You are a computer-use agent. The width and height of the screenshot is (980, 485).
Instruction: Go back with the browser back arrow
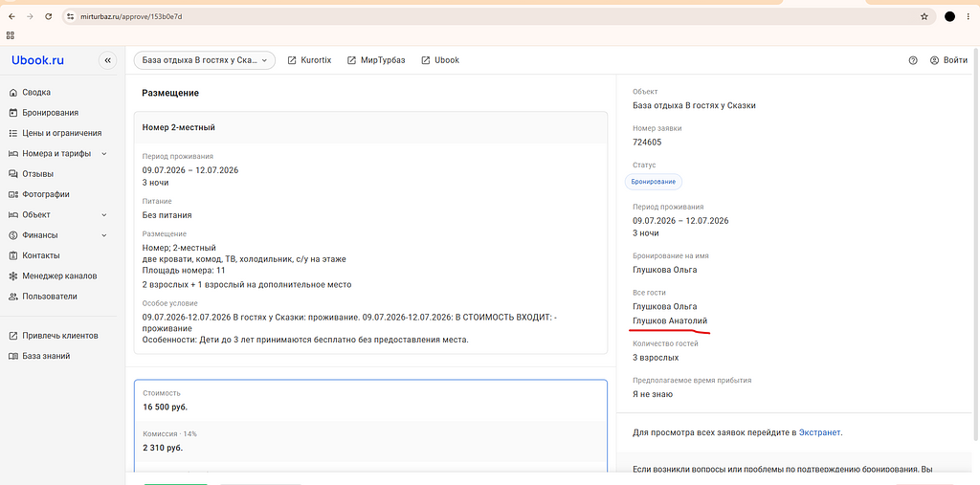[x=11, y=16]
